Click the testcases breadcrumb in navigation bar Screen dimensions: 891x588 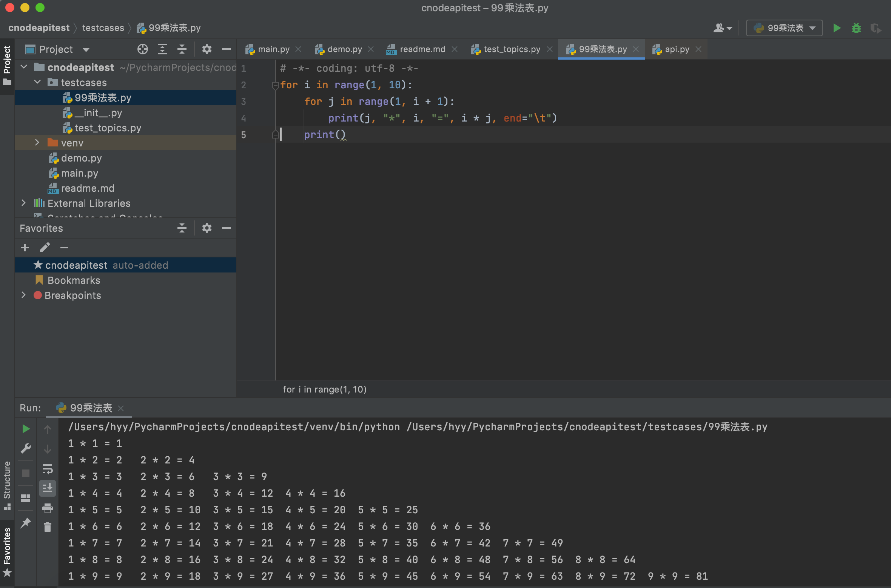point(103,28)
